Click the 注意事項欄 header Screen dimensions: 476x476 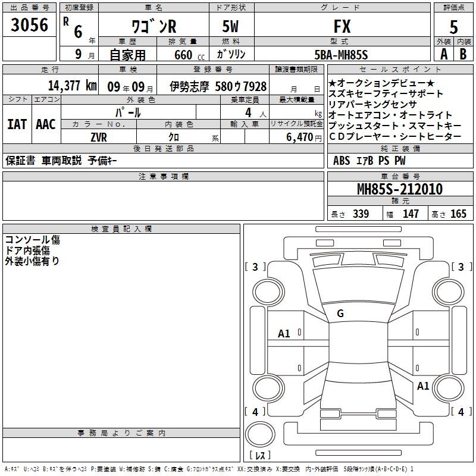coord(164,176)
